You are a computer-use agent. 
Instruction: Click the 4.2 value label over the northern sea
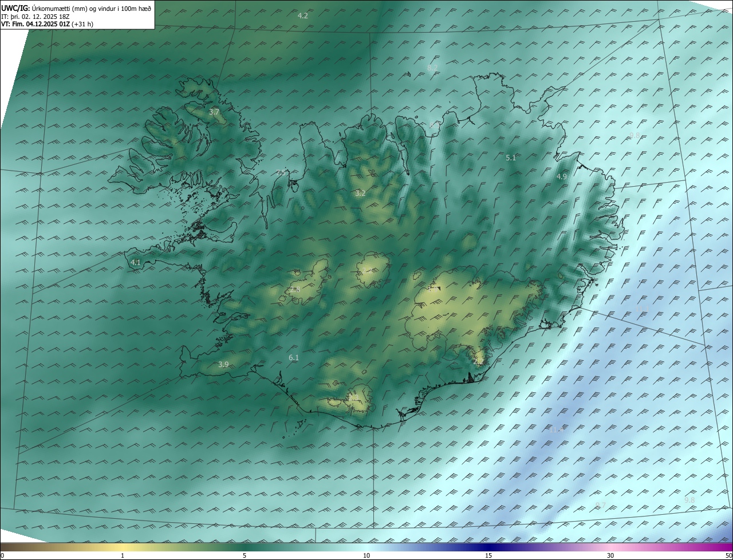pos(303,16)
